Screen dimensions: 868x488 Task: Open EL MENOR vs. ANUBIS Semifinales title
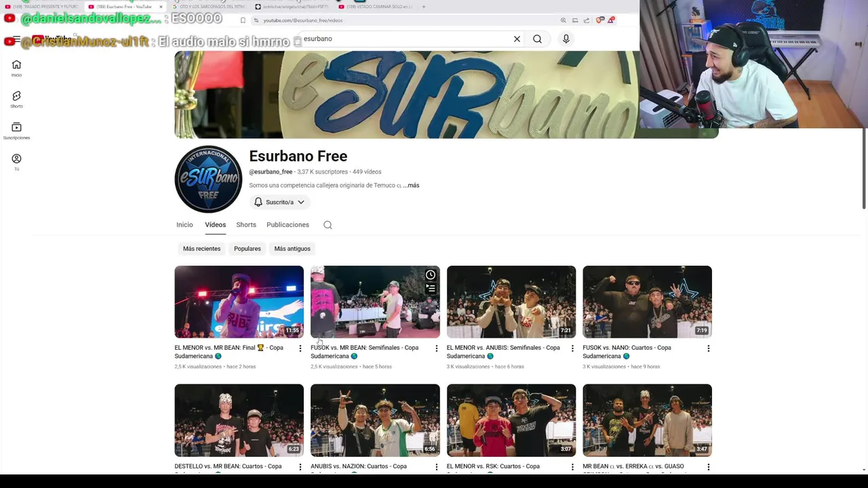[503, 352]
